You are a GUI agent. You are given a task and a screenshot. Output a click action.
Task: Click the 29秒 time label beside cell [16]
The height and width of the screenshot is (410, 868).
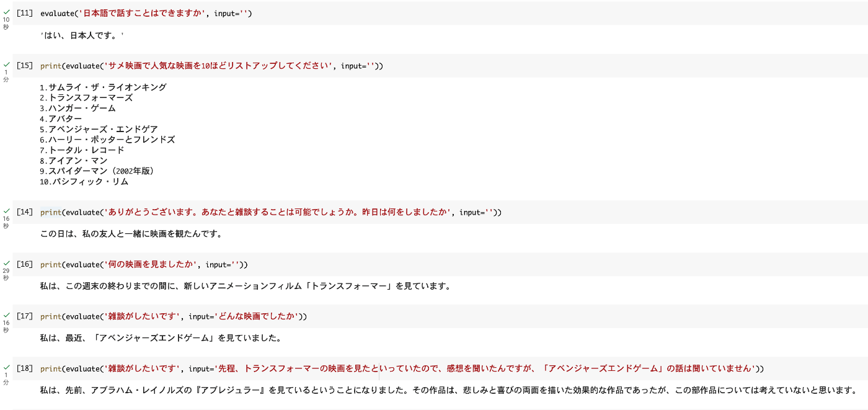[6, 273]
